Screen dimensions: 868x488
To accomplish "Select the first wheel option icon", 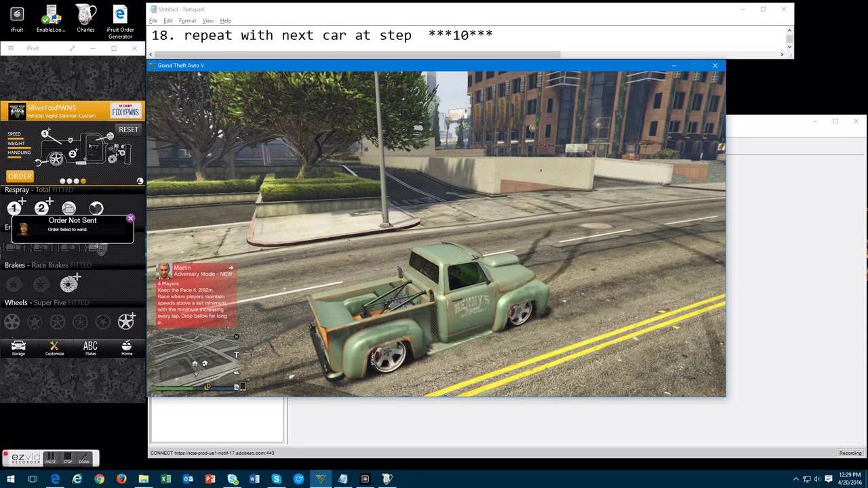I will [x=12, y=322].
